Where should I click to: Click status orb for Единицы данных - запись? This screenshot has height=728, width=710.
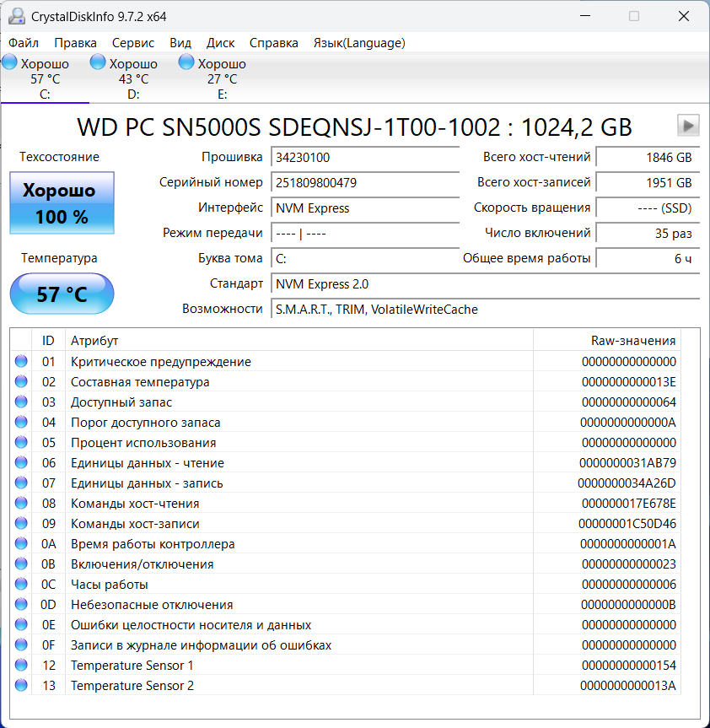[x=21, y=483]
